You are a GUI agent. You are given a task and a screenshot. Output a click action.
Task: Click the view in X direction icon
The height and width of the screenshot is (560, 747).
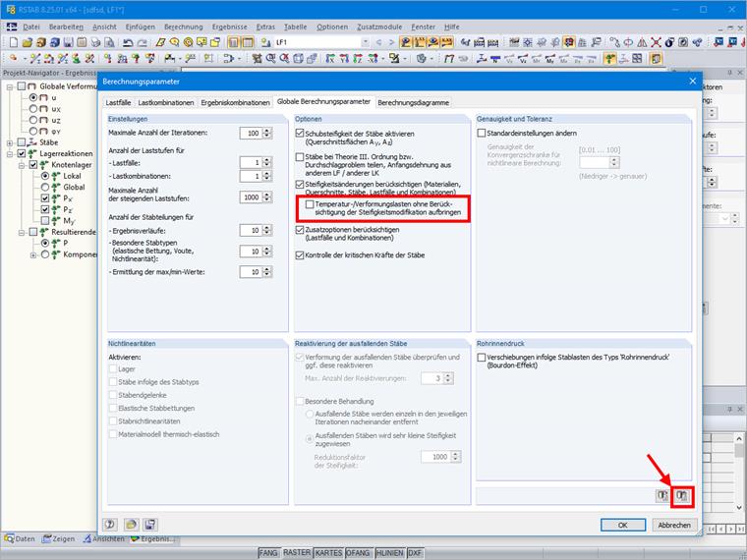tap(330, 59)
